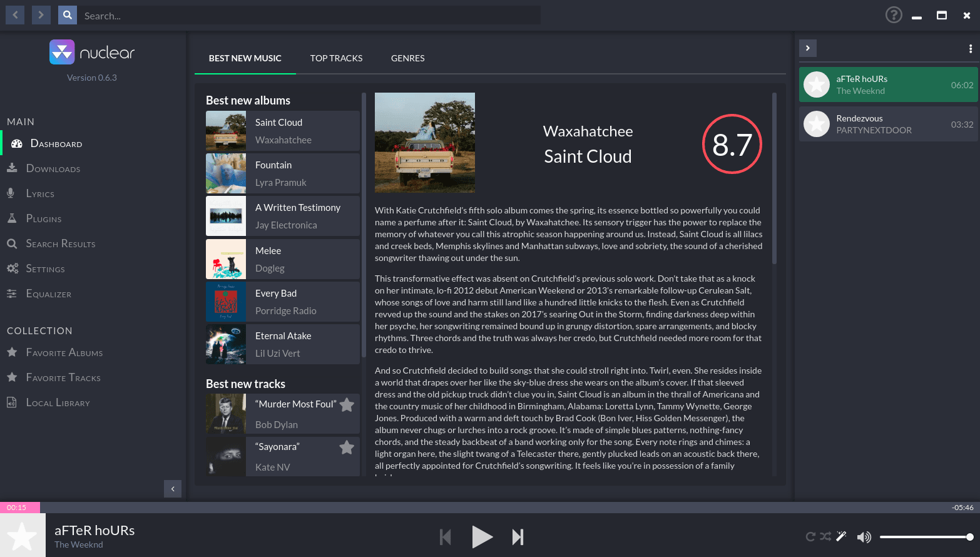This screenshot has height=557, width=980.
Task: Click the Nuclear logo
Action: [x=92, y=53]
